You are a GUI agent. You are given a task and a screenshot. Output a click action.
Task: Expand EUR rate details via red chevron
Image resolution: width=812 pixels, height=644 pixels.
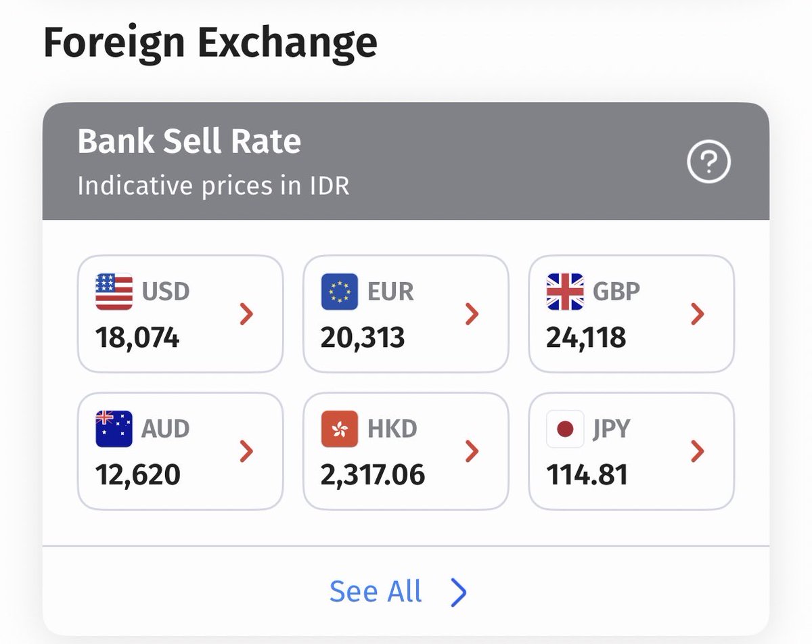point(472,314)
